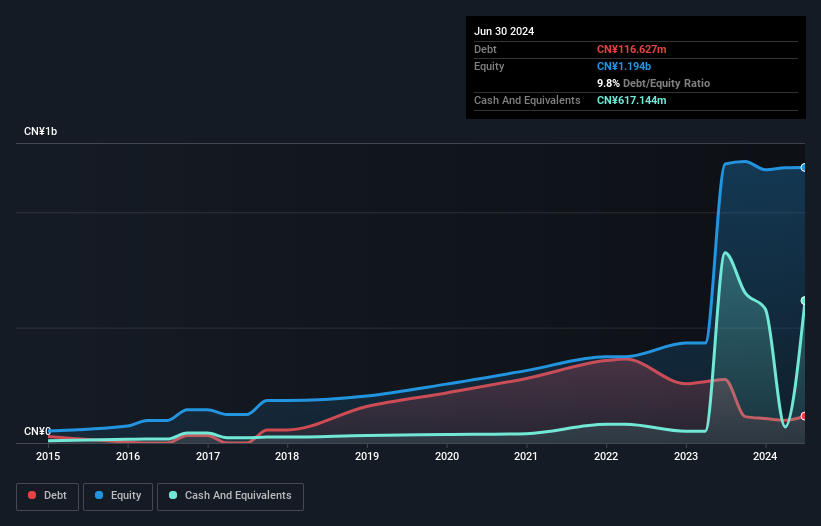821x526 pixels.
Task: Click the Equity row label in tooltip
Action: click(489, 66)
